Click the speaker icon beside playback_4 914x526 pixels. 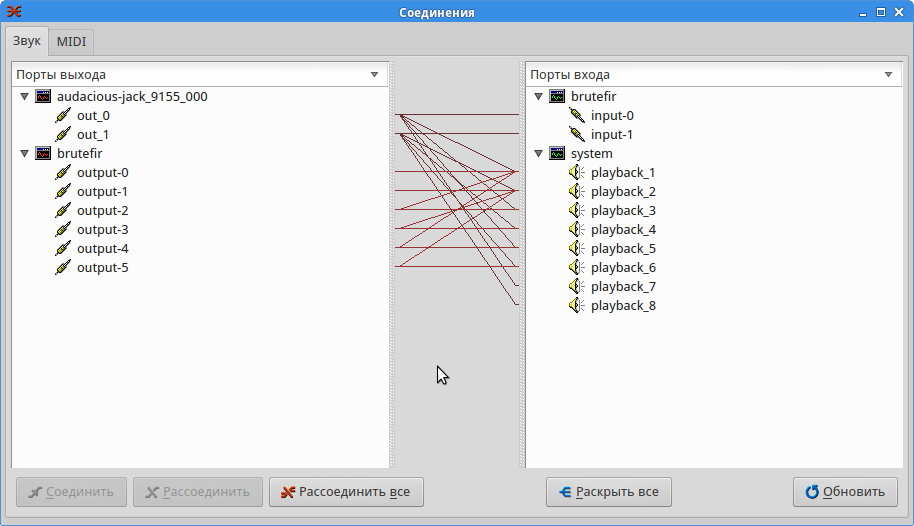point(576,230)
